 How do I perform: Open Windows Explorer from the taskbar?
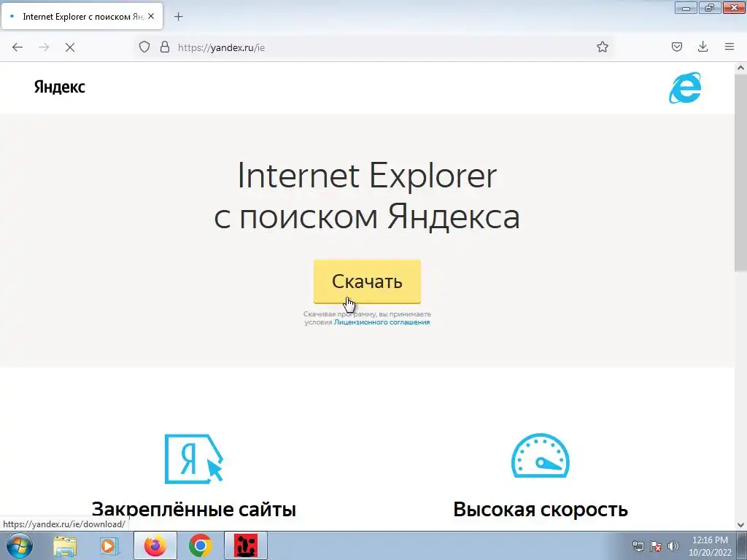[x=65, y=545]
